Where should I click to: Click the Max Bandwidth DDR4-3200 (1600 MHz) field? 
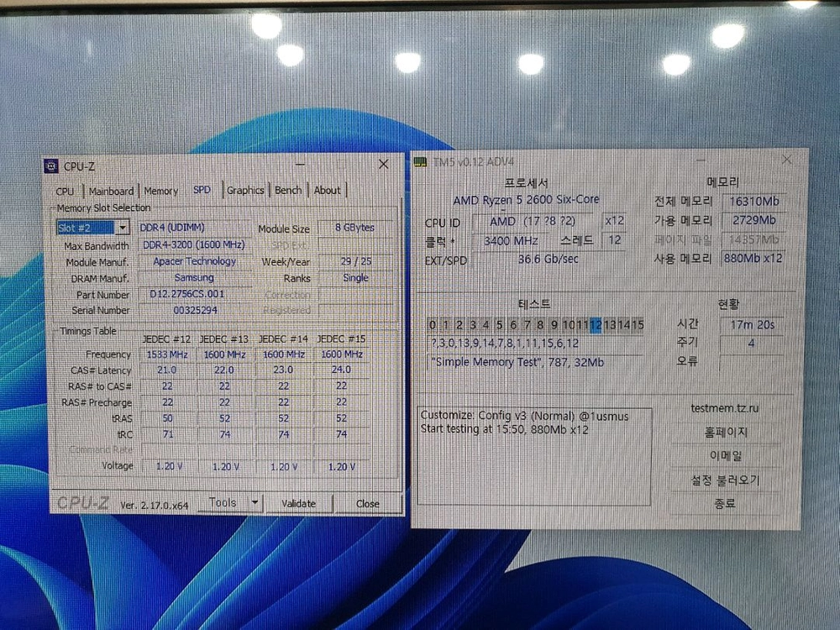194,244
